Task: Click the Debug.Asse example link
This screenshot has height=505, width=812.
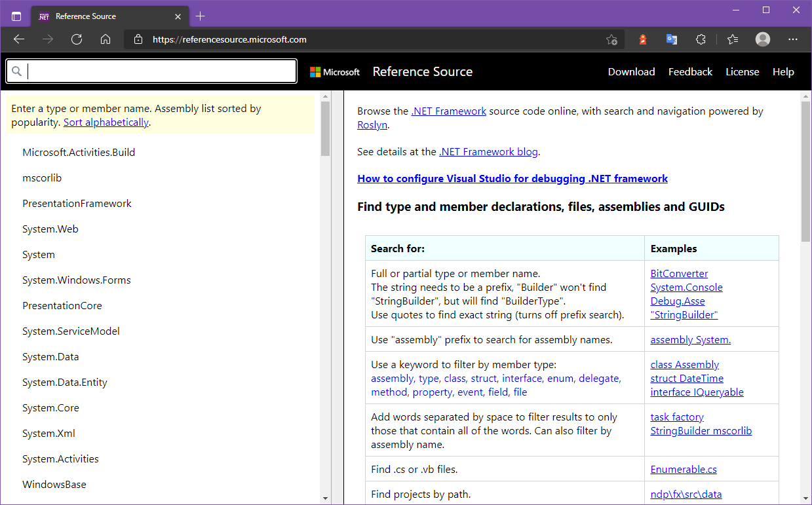Action: 678,301
